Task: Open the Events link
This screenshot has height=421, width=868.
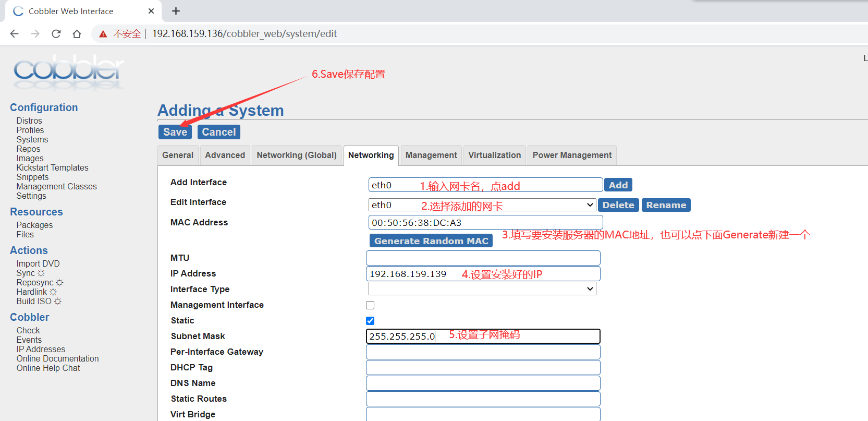Action: [29, 340]
